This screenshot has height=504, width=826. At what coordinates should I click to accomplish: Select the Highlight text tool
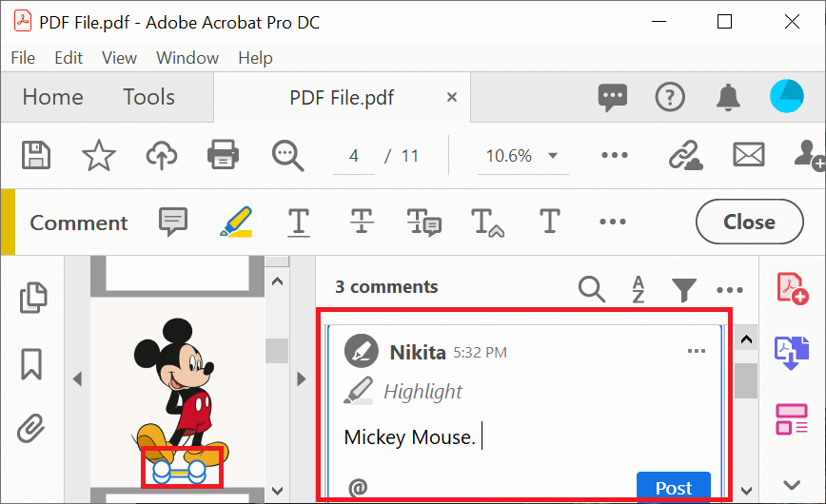(235, 223)
